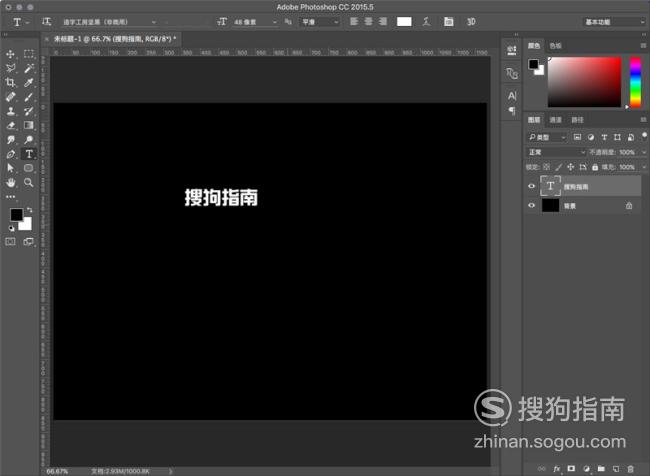Click left align text button

354,22
